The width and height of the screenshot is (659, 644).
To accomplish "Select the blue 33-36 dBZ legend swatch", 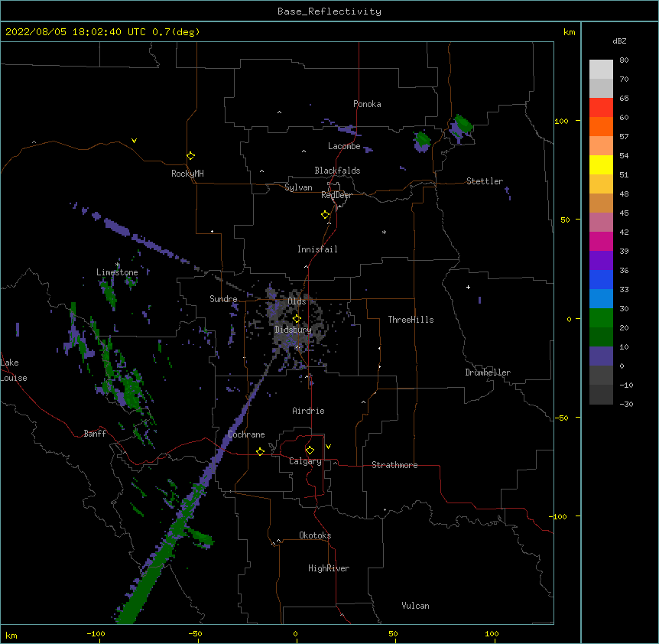I will coord(601,279).
